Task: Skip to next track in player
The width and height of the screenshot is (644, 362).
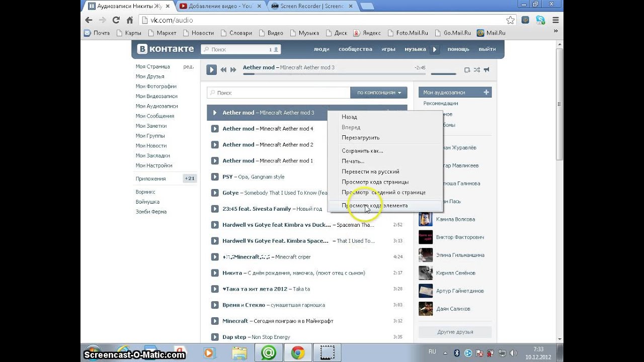Action: click(233, 70)
